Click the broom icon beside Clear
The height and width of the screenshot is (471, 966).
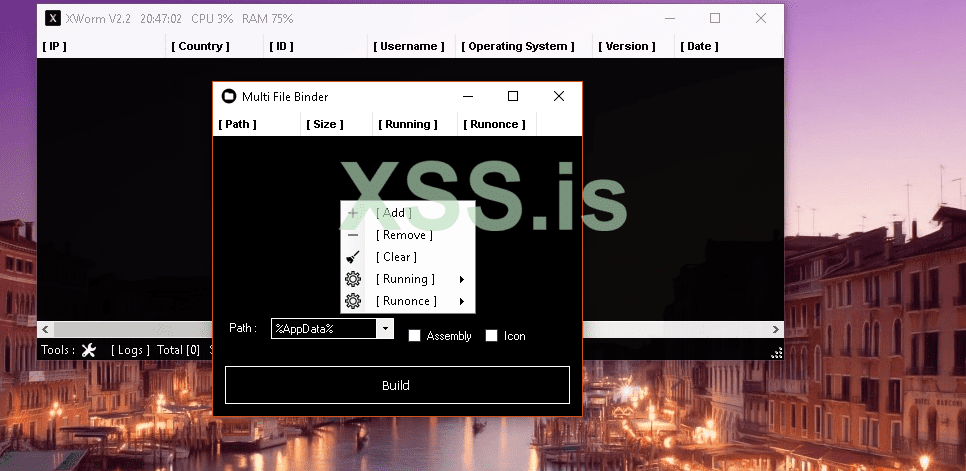click(x=352, y=257)
